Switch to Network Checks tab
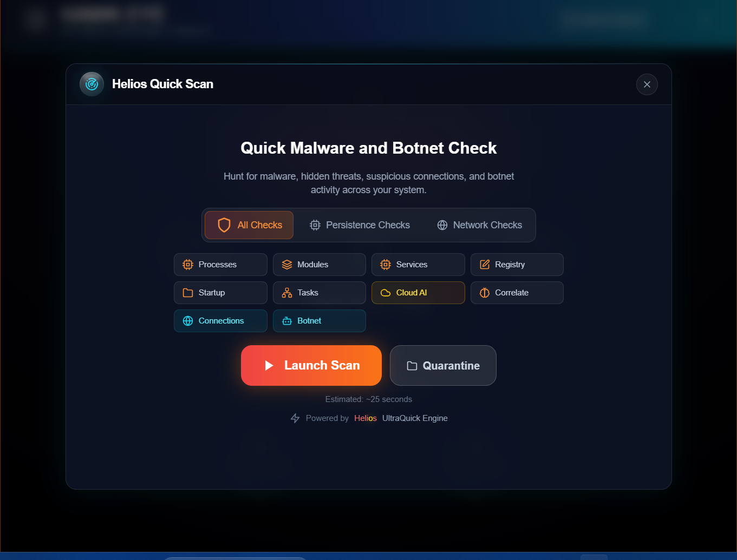 479,225
